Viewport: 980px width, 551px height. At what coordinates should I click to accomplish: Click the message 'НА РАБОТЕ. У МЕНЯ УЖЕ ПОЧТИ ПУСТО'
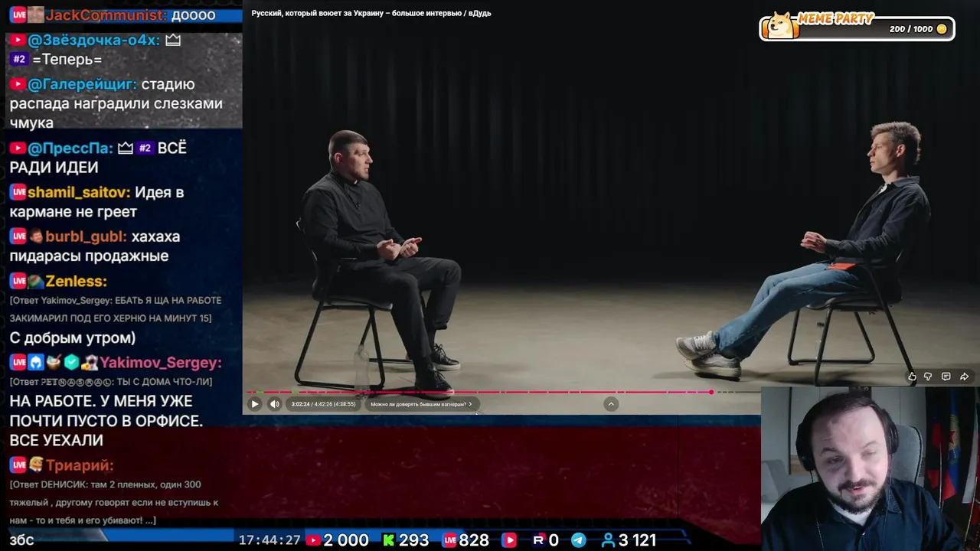(x=106, y=421)
